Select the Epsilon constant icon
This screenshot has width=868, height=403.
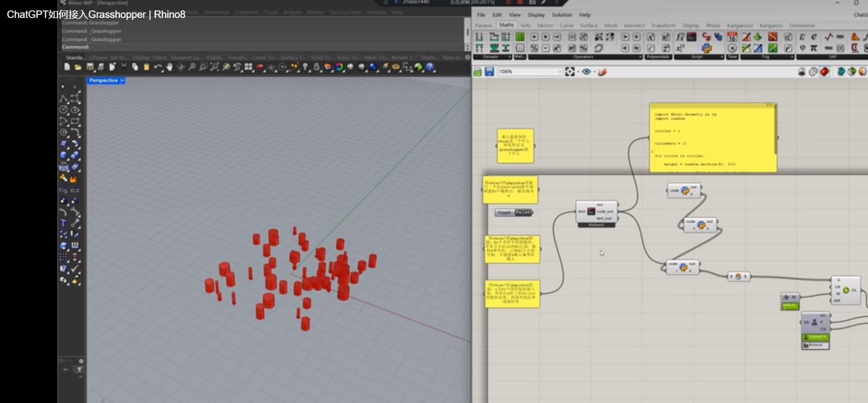tap(802, 37)
